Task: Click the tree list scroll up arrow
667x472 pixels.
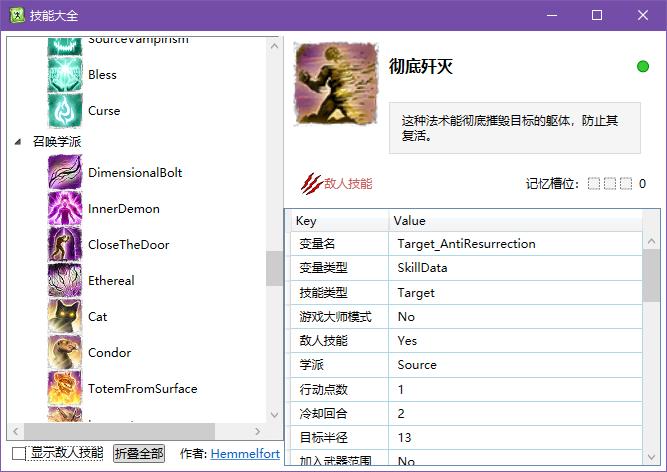Action: (x=274, y=45)
